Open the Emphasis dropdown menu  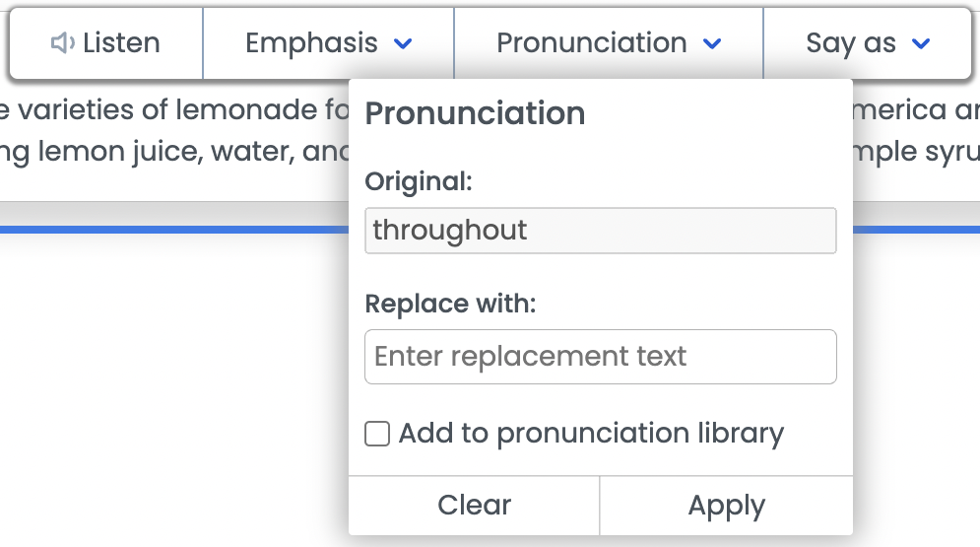(328, 43)
